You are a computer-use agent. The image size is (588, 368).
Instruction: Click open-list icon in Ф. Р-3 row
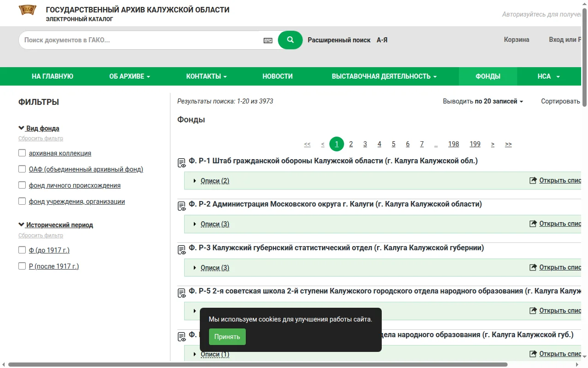[x=533, y=267]
